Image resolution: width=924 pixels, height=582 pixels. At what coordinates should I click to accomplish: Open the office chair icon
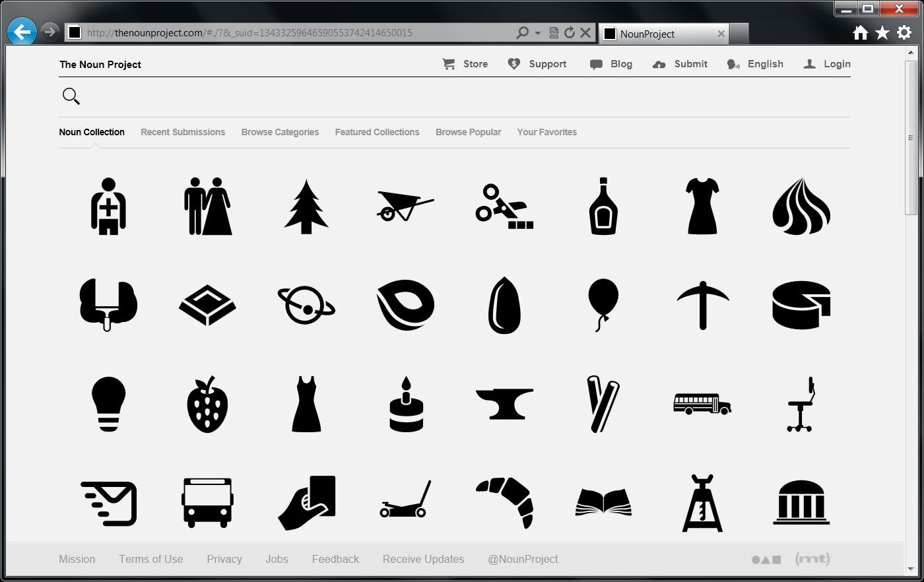tap(801, 404)
